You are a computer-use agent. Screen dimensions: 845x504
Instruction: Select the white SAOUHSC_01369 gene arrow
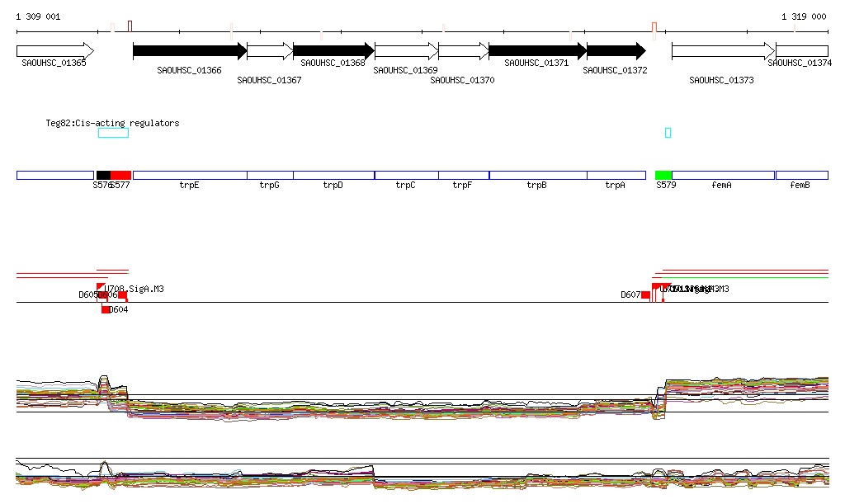(x=405, y=51)
